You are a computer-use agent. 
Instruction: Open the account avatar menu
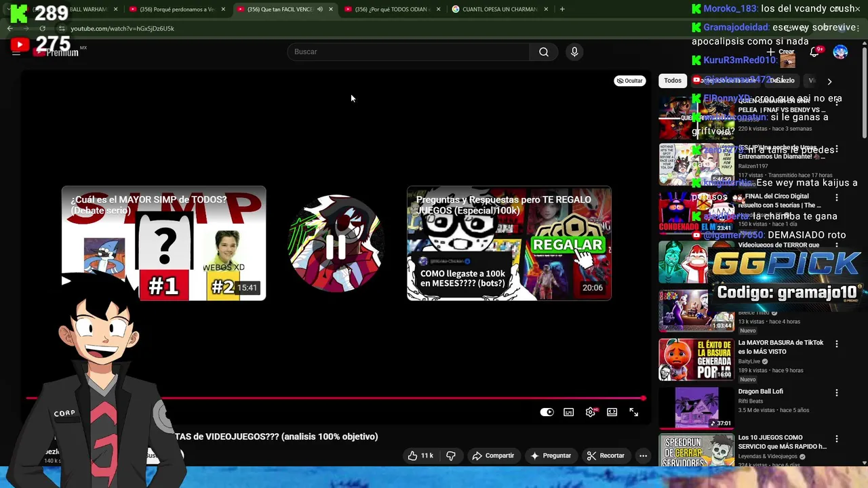(840, 52)
